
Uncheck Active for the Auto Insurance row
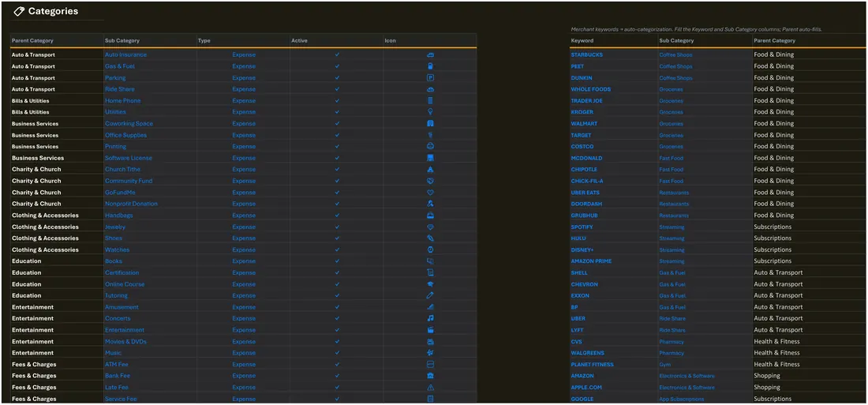(337, 54)
